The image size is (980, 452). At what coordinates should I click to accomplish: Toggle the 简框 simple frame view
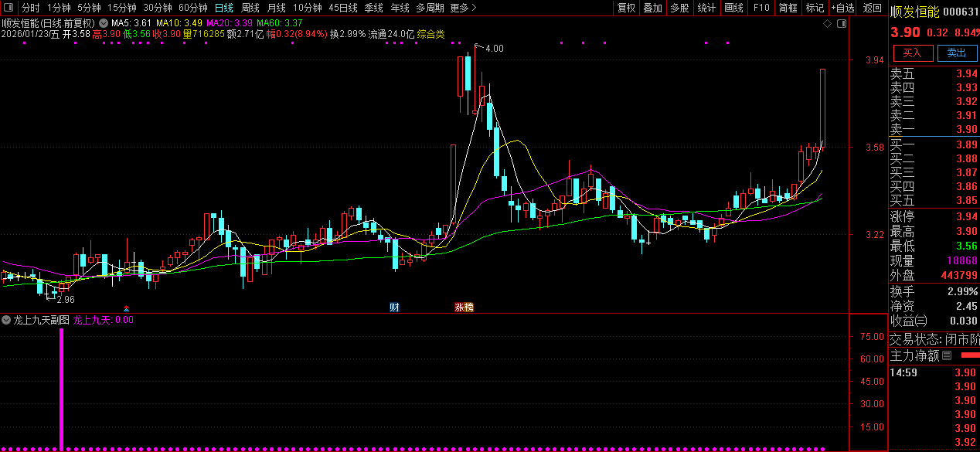pos(788,8)
